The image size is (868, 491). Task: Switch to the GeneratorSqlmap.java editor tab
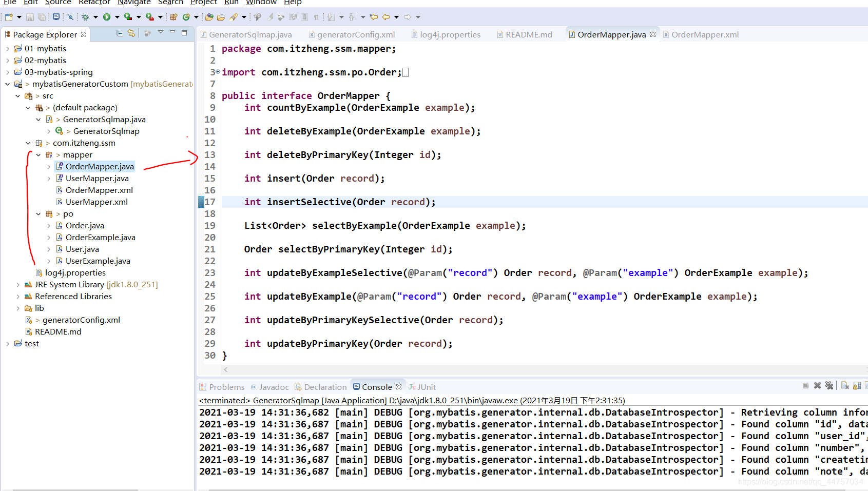(x=246, y=34)
